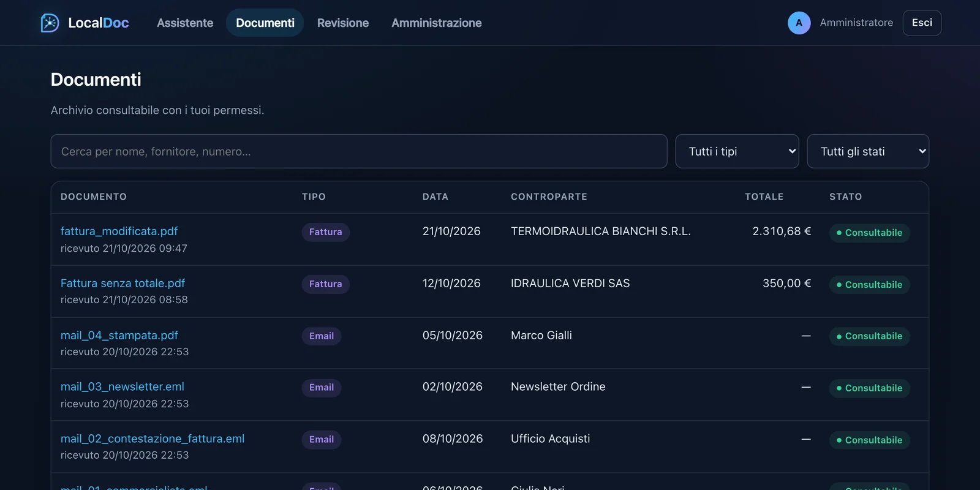Click Consultabile status for mail_03_newsletter.eml
The image size is (980, 490).
(x=869, y=388)
